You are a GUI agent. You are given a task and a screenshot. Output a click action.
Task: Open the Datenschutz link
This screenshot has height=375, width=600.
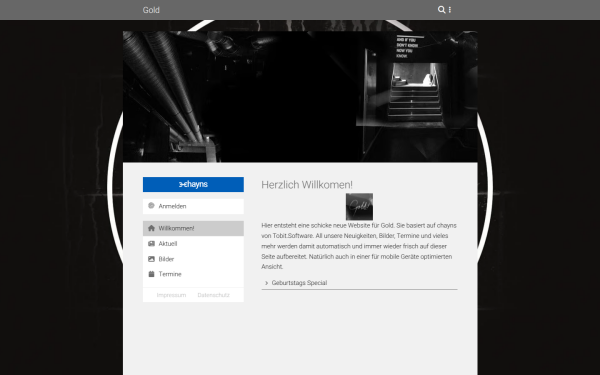tap(214, 295)
